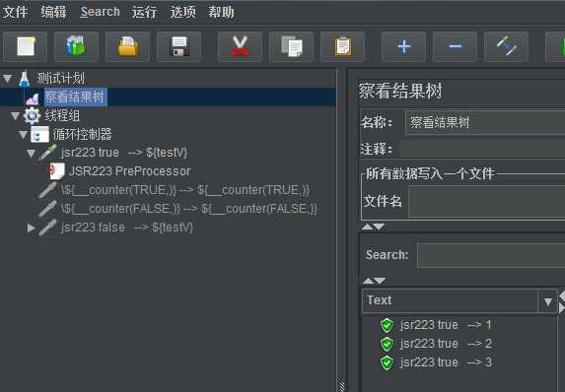
Task: Select the 测试计划 root tree item
Action: [x=60, y=78]
